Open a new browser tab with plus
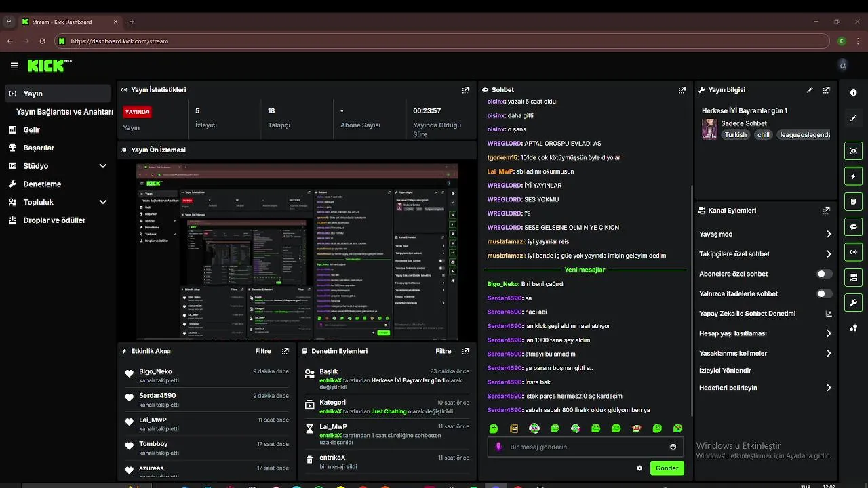This screenshot has height=488, width=868. click(x=132, y=22)
